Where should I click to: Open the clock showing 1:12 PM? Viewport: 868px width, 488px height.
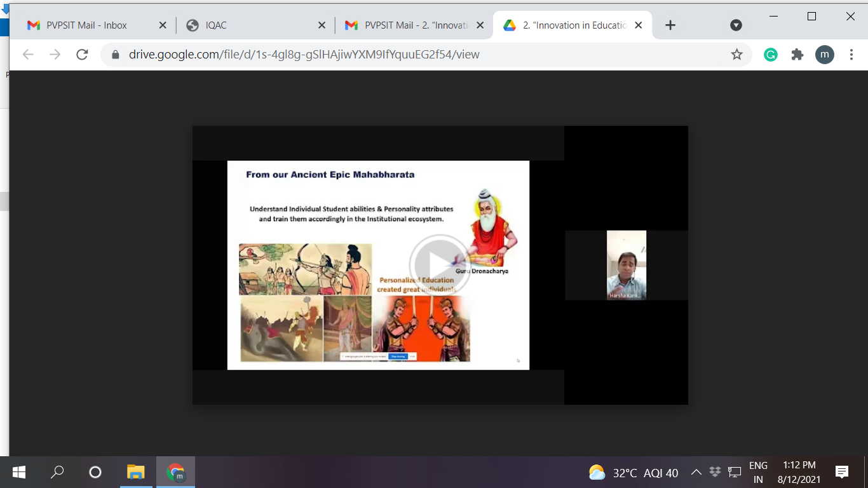point(799,473)
